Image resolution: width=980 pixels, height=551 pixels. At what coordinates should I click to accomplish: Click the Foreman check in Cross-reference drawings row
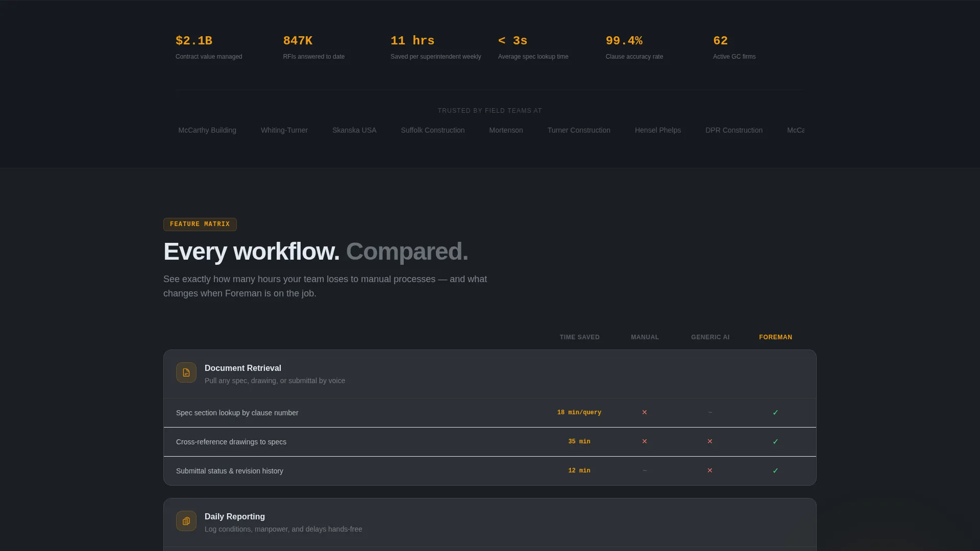pos(775,441)
